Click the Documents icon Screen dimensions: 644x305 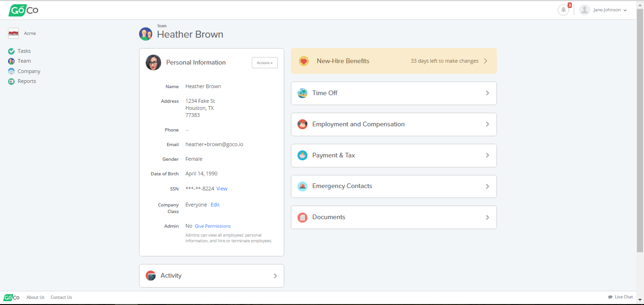(302, 217)
